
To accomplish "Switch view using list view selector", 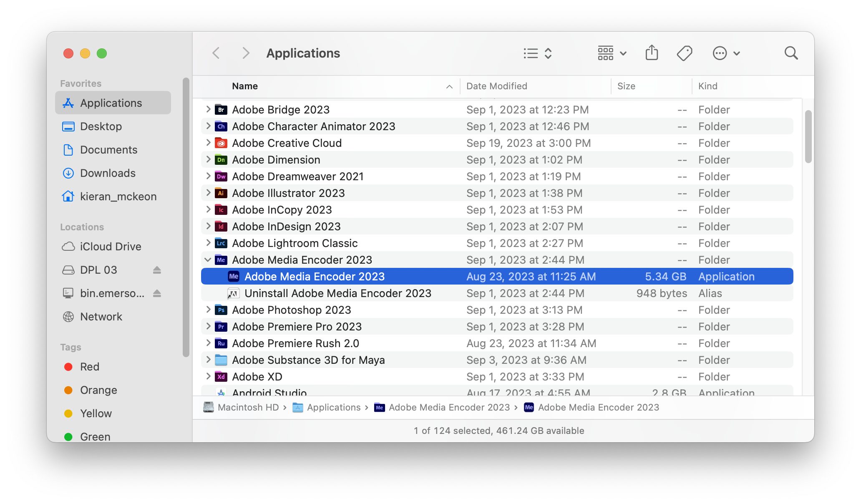I will (x=538, y=53).
